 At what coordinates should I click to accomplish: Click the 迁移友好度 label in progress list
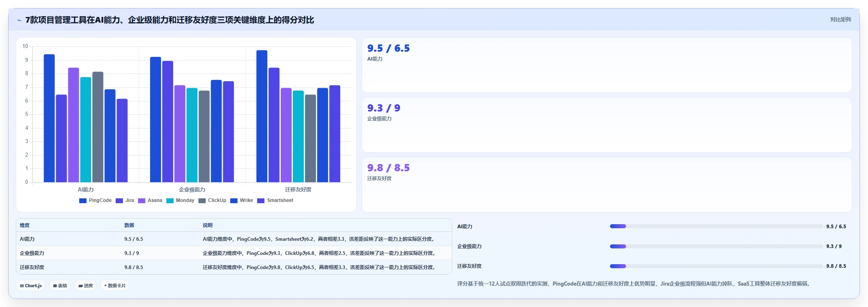pyautogui.click(x=469, y=266)
